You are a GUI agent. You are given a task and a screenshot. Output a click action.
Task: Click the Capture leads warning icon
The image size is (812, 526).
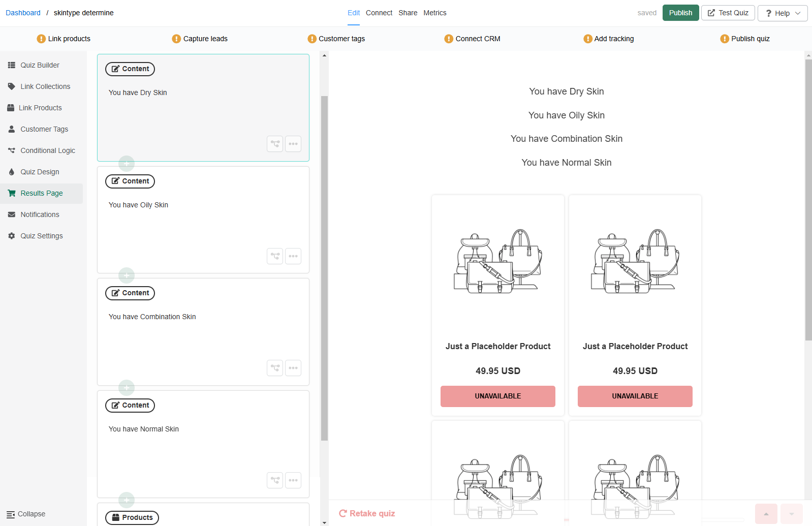click(176, 39)
